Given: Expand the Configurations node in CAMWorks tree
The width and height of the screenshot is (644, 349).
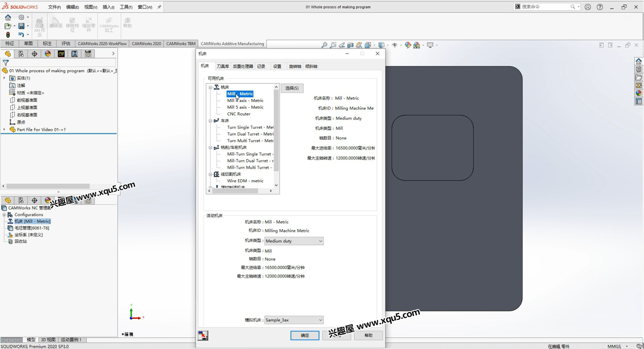Looking at the screenshot, I should point(4,215).
